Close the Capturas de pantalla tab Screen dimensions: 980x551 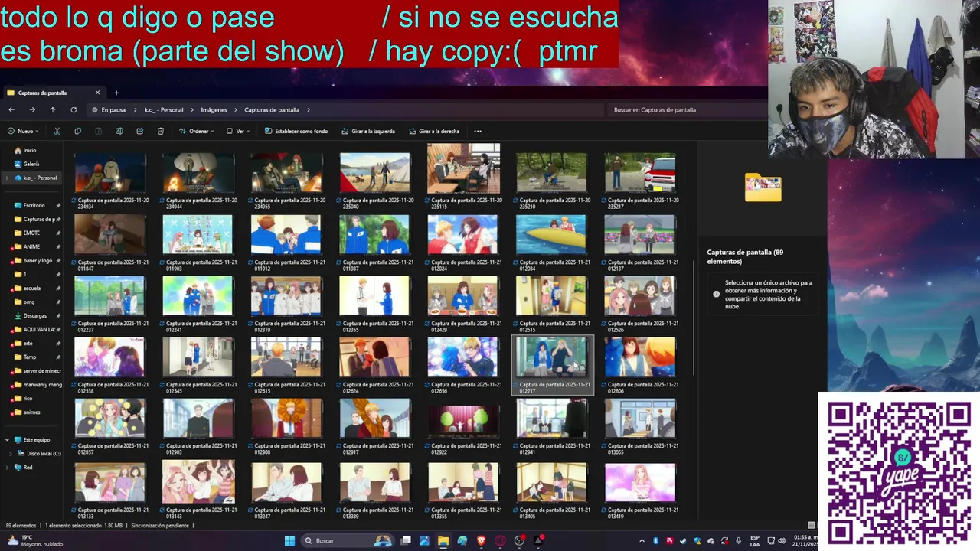pos(97,93)
